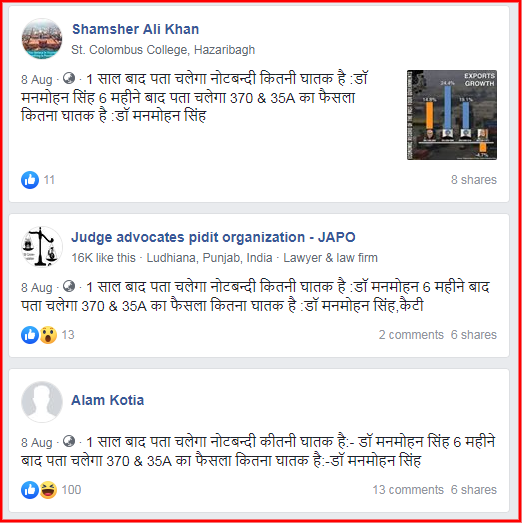View 6 shares on the JAPO post

474,335
